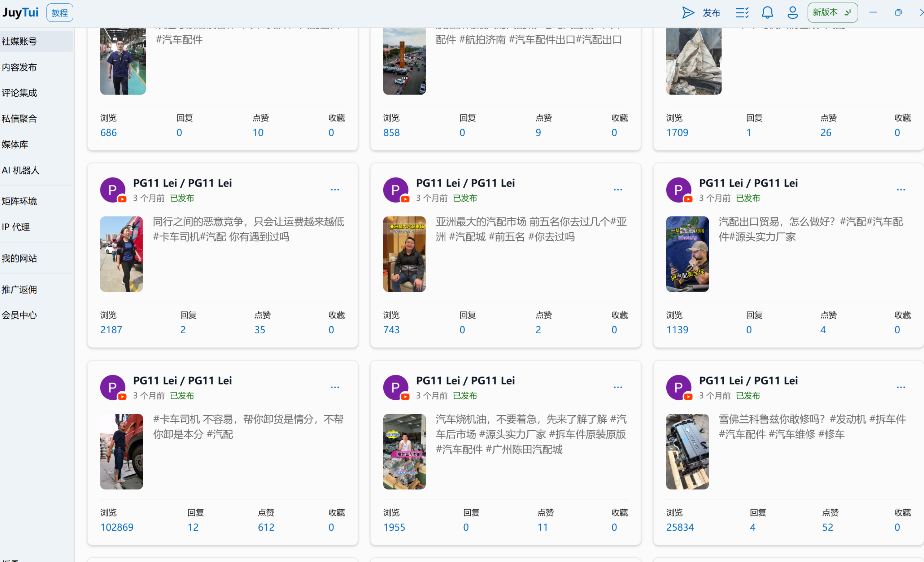The image size is (924, 562).
Task: Open more options on the 同行之间的恶意竞争 post
Action: tap(335, 190)
